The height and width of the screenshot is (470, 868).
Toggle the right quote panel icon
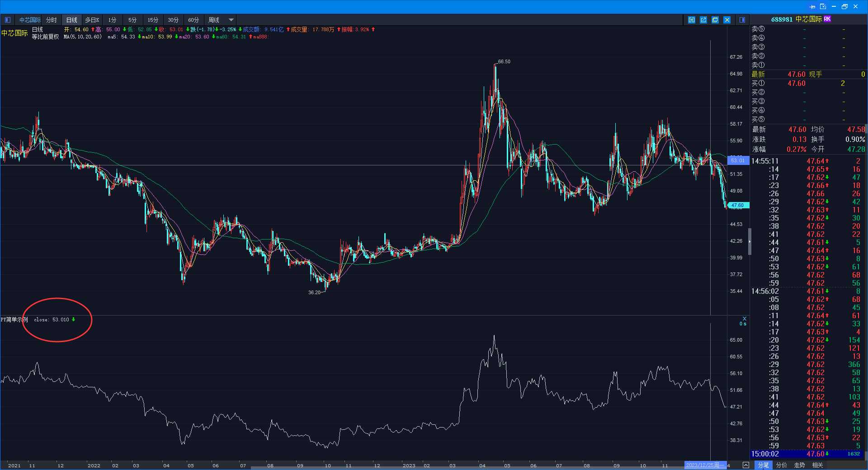click(x=742, y=20)
